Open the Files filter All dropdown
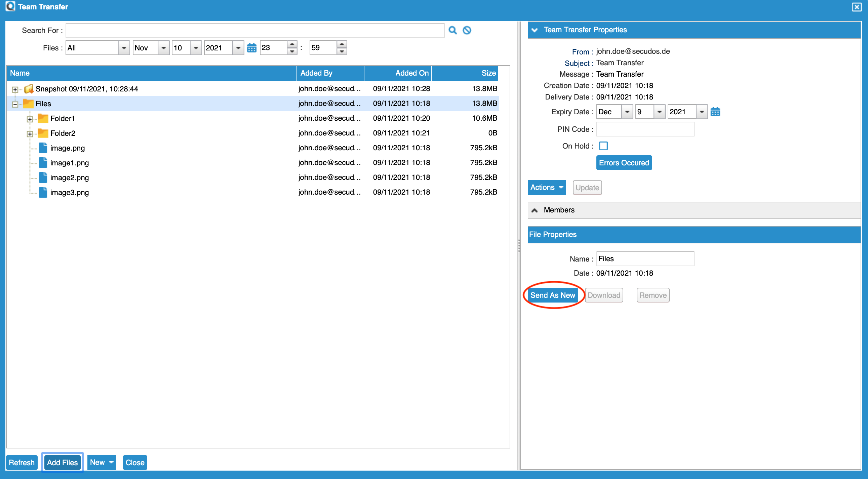This screenshot has height=479, width=868. tap(124, 48)
